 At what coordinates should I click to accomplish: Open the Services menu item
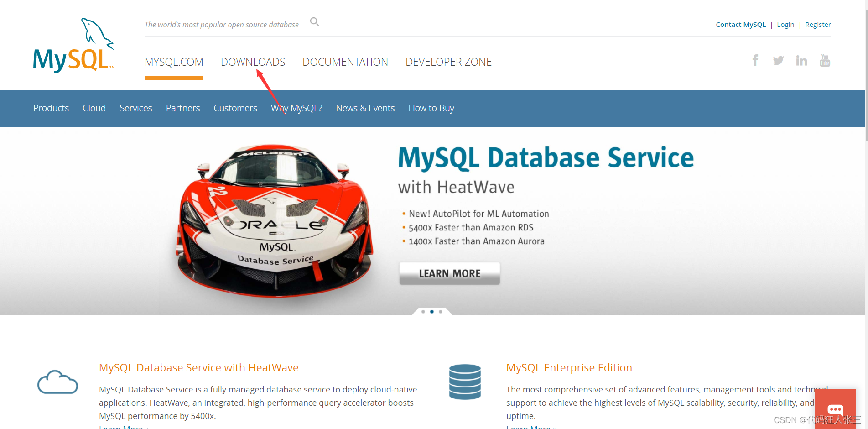click(136, 108)
